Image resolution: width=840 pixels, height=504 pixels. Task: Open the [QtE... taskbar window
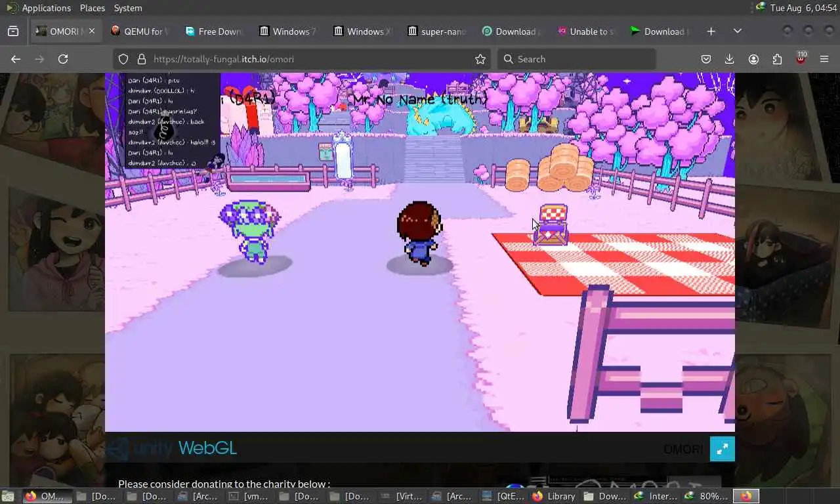[x=504, y=496]
